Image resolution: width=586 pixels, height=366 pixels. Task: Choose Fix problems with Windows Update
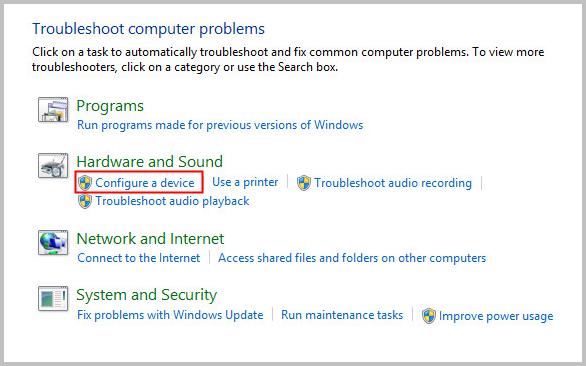[x=170, y=315]
